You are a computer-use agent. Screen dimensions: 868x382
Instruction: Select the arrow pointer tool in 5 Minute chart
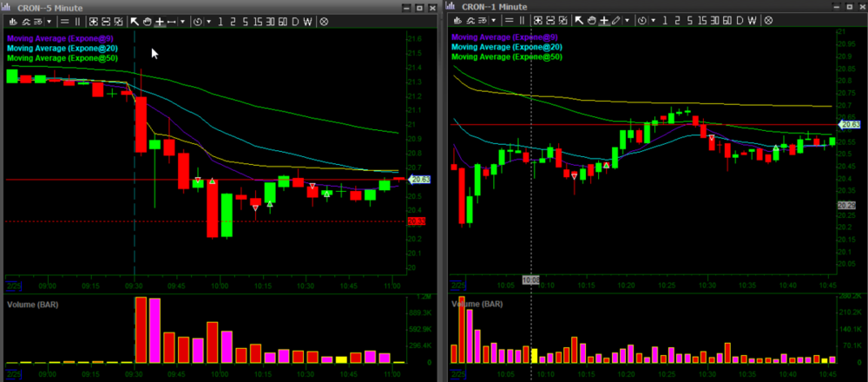(135, 20)
